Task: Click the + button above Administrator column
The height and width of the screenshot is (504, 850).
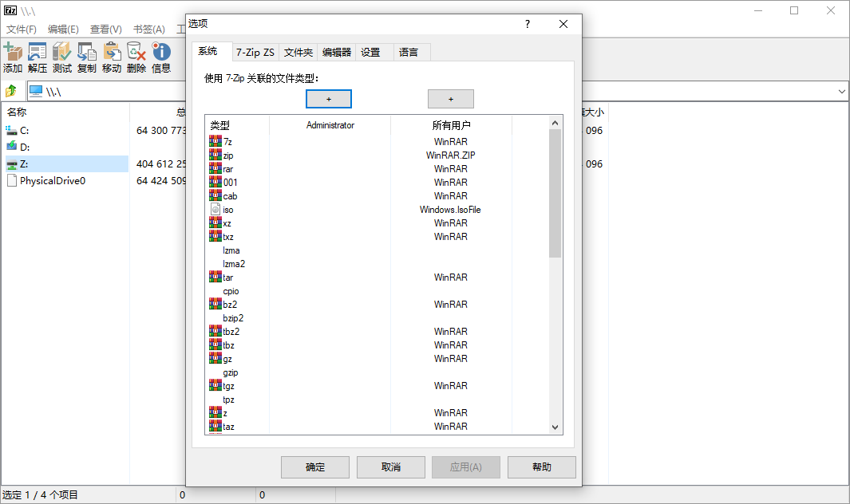Action: pos(329,99)
